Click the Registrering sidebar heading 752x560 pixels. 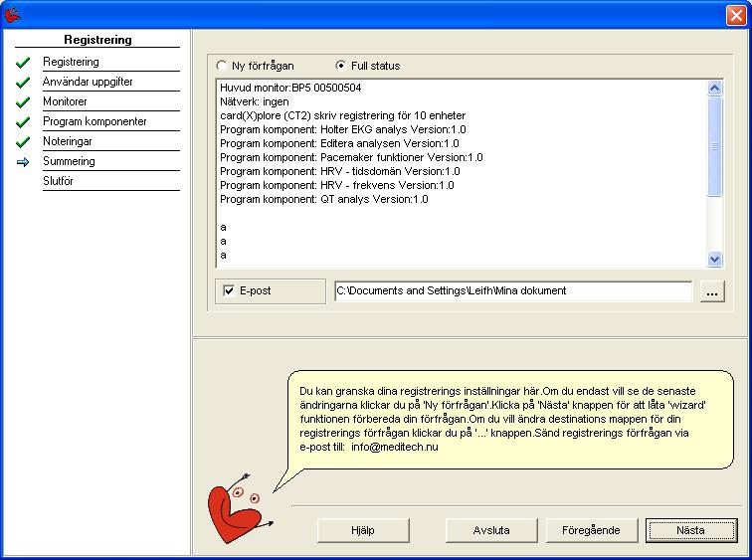[x=97, y=40]
